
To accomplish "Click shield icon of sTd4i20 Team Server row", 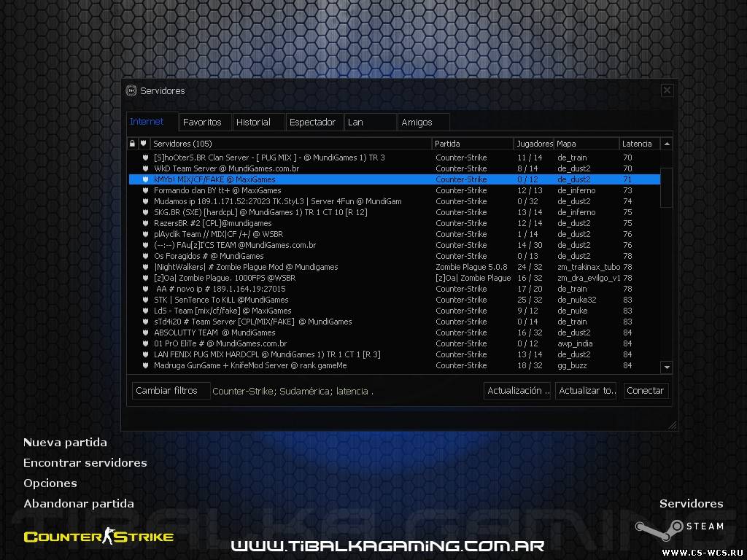I will pyautogui.click(x=146, y=322).
